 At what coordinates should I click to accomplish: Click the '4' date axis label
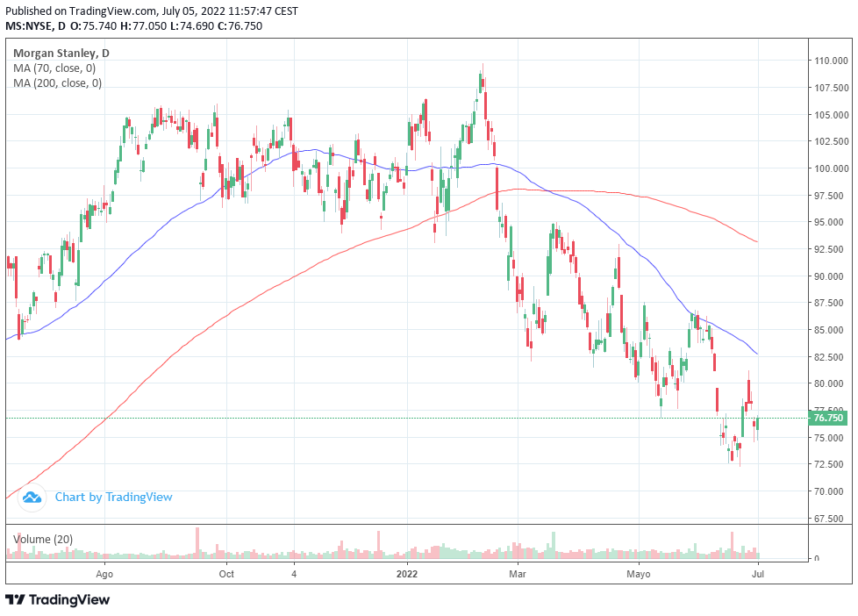294,575
